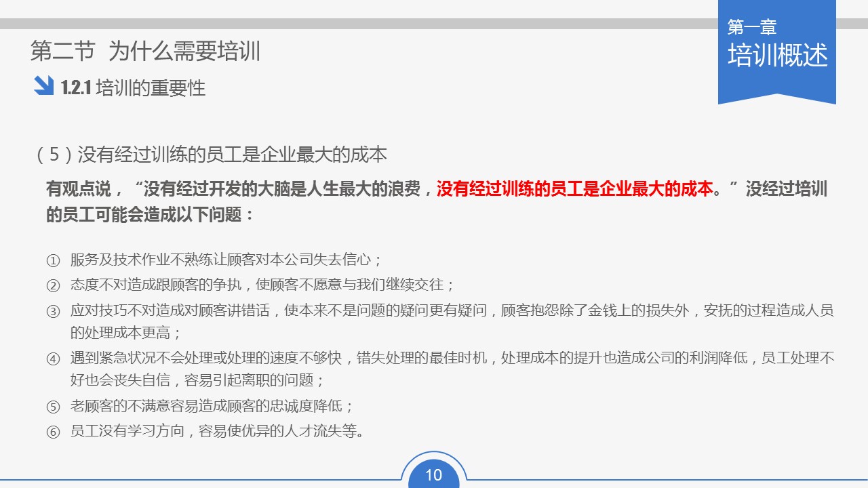This screenshot has width=868, height=488.
Task: Select the 第一章 label in banner
Action: pyautogui.click(x=752, y=27)
